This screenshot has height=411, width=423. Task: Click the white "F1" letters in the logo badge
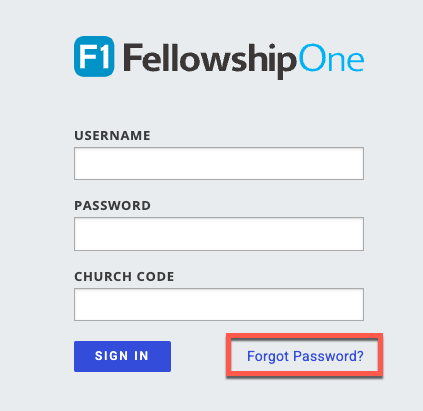[95, 57]
